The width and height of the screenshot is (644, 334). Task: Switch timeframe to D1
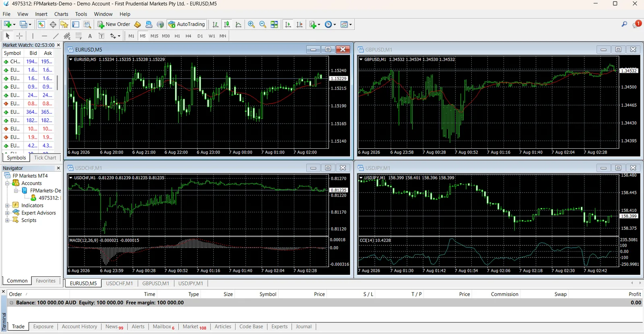(x=200, y=36)
